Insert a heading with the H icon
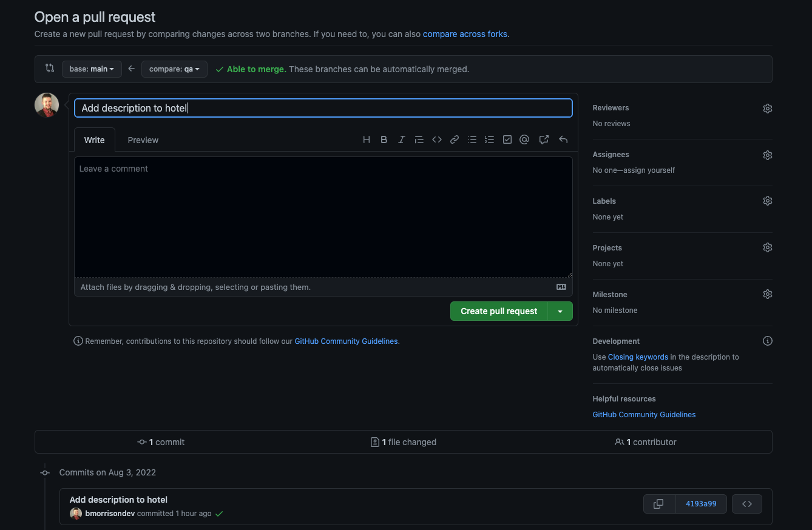This screenshot has height=530, width=812. (367, 139)
